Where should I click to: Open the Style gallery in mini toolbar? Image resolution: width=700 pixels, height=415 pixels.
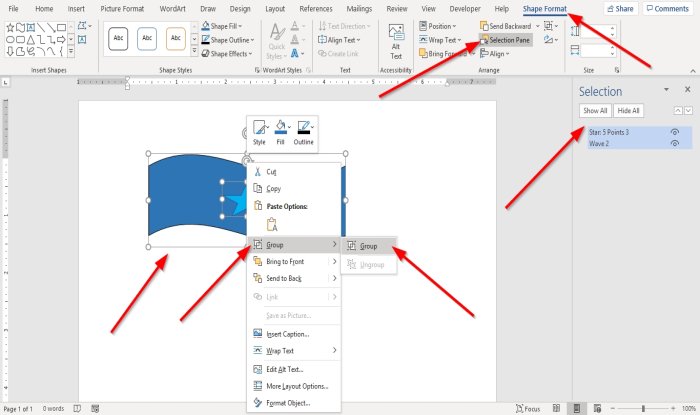click(x=259, y=133)
